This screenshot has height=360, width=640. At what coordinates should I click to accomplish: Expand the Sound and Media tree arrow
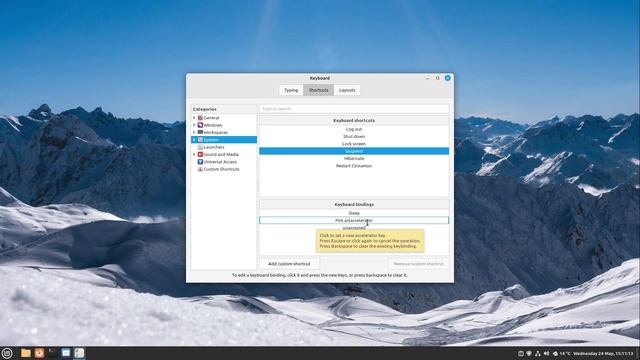pyautogui.click(x=194, y=154)
